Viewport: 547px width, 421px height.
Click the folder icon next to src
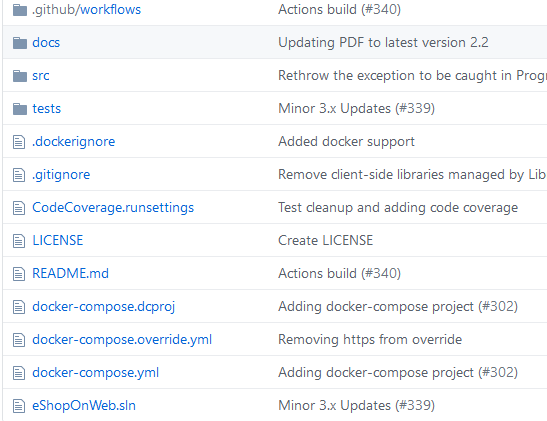[x=20, y=76]
